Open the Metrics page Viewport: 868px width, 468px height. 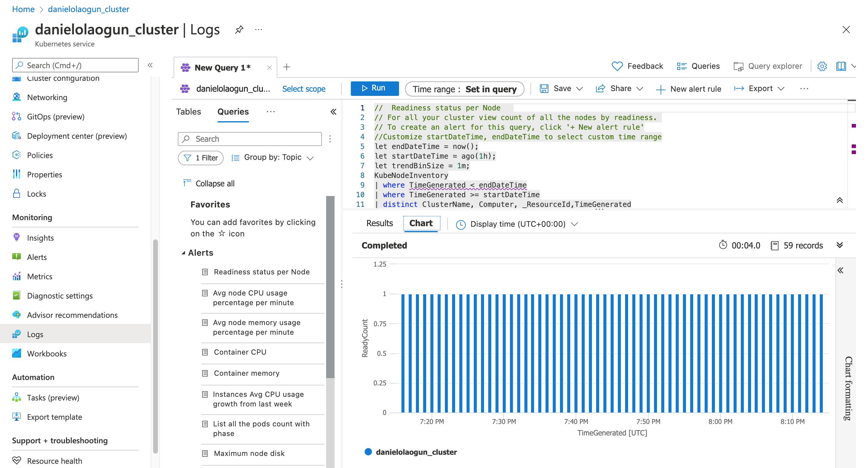coord(39,277)
